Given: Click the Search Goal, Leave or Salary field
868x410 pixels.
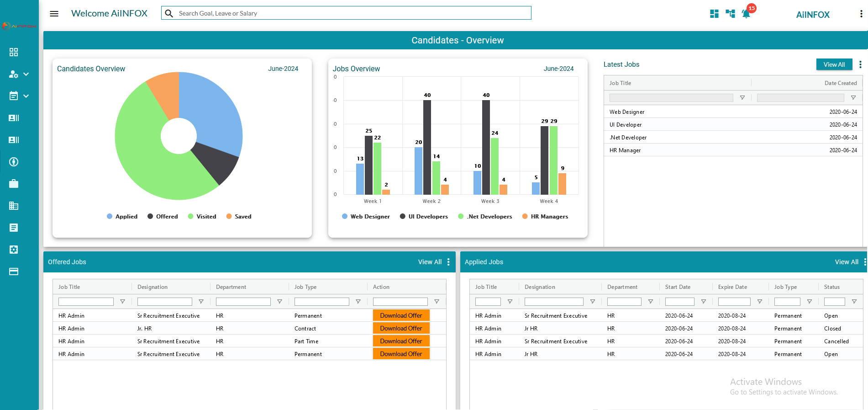Looking at the screenshot, I should tap(346, 13).
